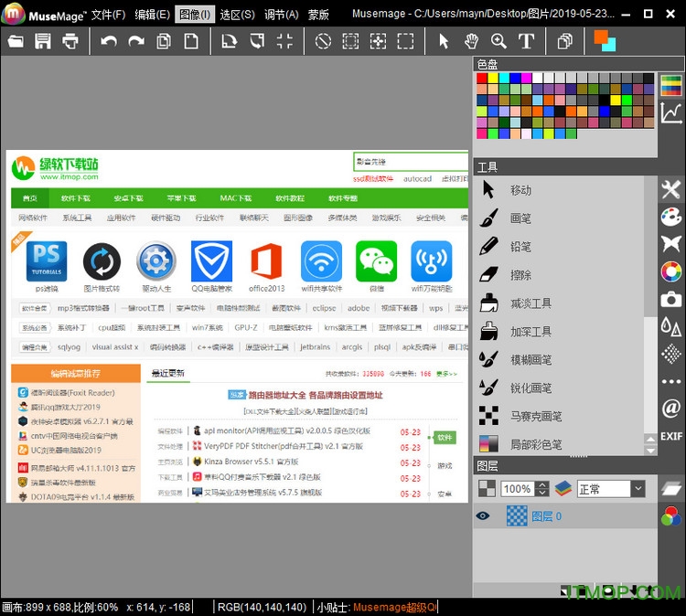Open foreground/background color selector

[605, 40]
